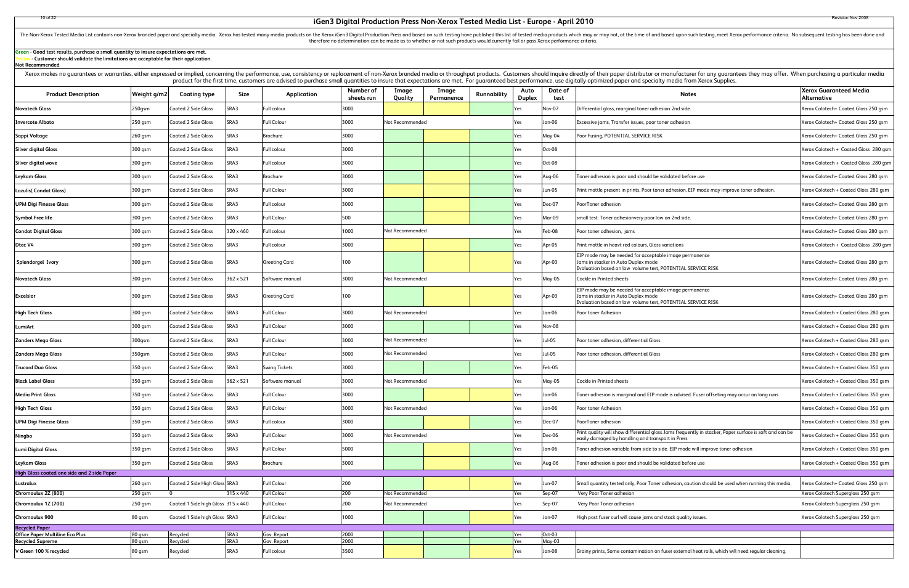Click the '3500' sheets run value
Image resolution: width=909 pixels, height=588 pixels.
347,551
